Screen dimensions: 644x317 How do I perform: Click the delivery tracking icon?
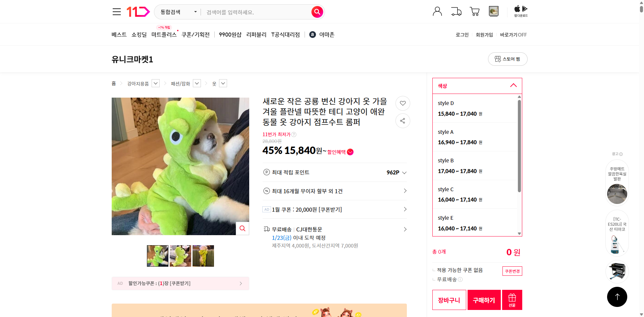[456, 11]
